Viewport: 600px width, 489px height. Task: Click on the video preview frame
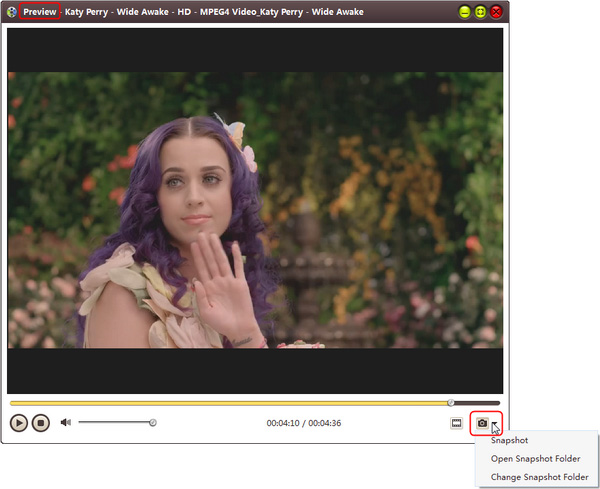click(254, 210)
